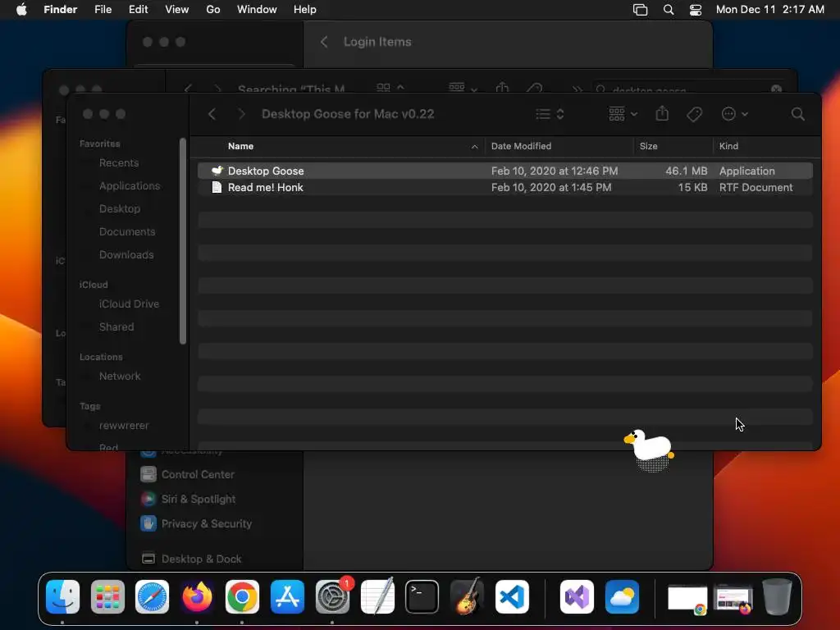The width and height of the screenshot is (840, 630).
Task: Open the File menu
Action: tap(103, 10)
